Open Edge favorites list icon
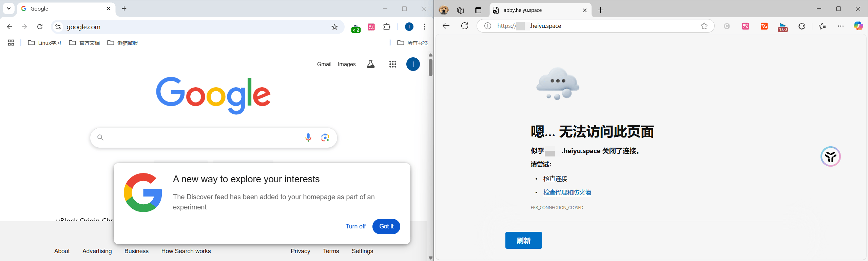Screen dimensions: 868x261 [x=822, y=26]
